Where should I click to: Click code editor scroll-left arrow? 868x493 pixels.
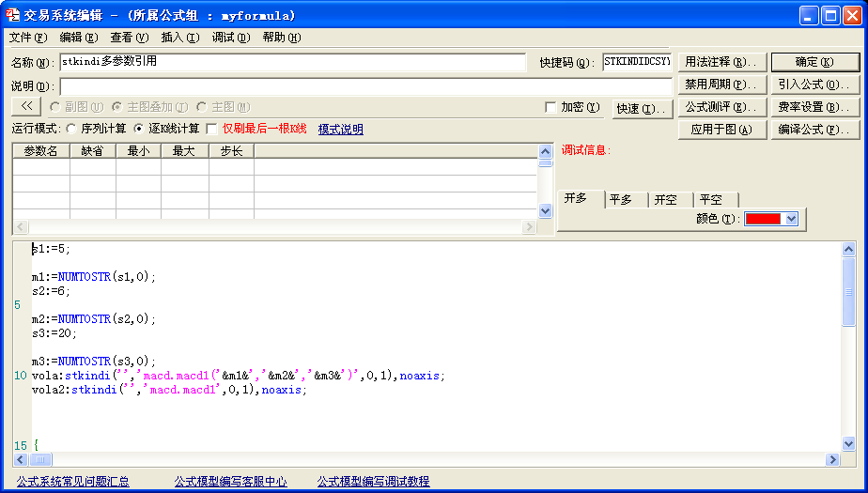(x=21, y=459)
